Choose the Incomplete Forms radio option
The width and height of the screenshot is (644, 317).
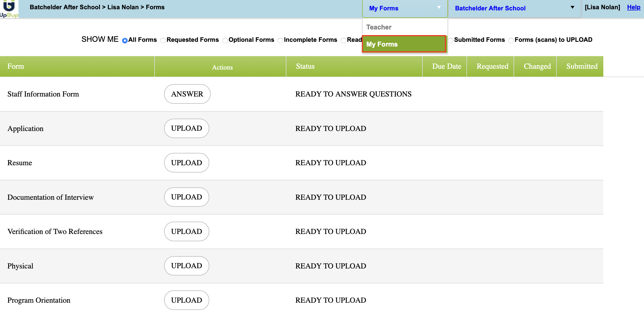click(280, 40)
